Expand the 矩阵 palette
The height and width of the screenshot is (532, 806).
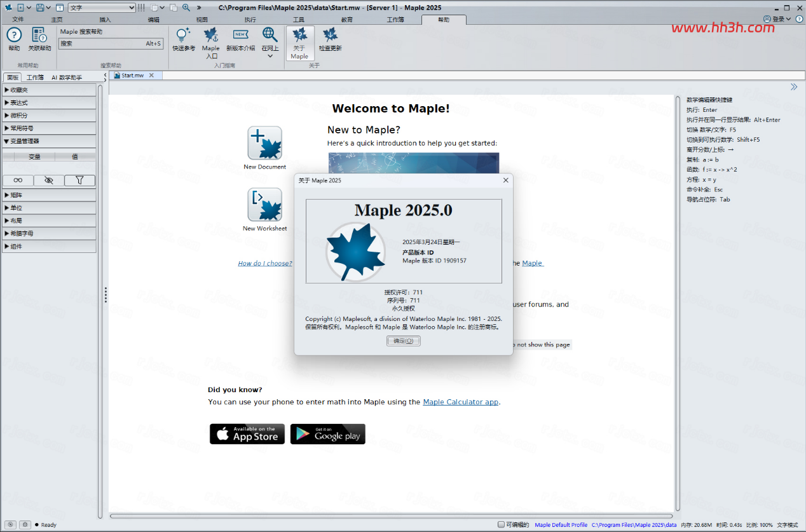pyautogui.click(x=49, y=195)
